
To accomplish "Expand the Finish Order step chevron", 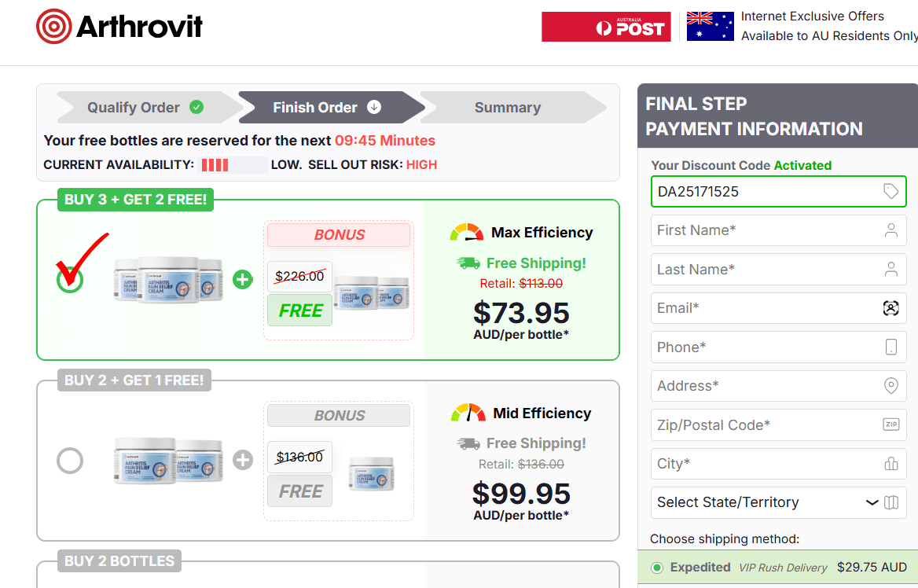I will (373, 107).
